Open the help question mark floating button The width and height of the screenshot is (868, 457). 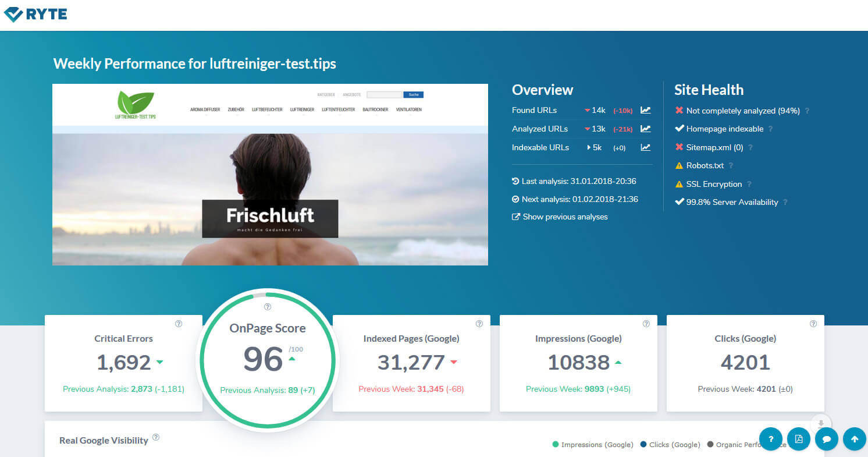771,440
